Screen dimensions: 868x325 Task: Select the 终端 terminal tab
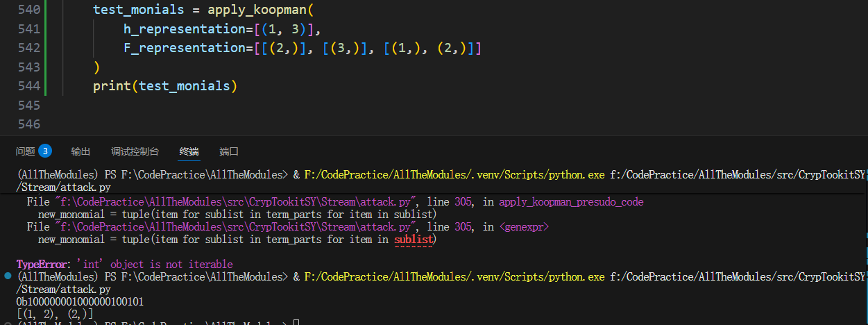tap(189, 151)
